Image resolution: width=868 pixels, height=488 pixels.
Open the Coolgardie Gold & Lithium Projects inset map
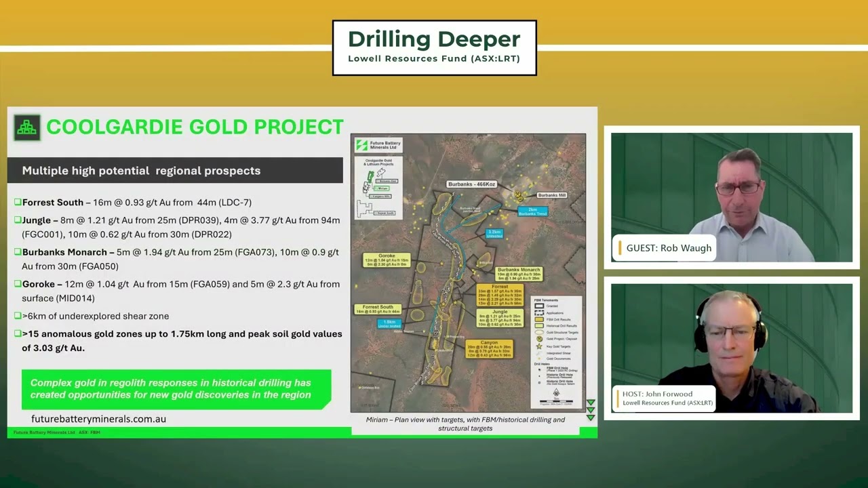click(x=378, y=186)
